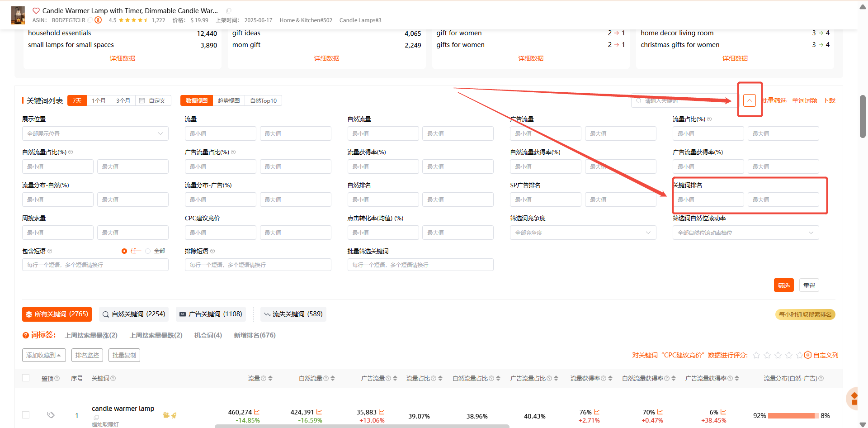Viewport: 868px width, 428px height.
Task: Click the orange 筛选 button
Action: point(783,285)
